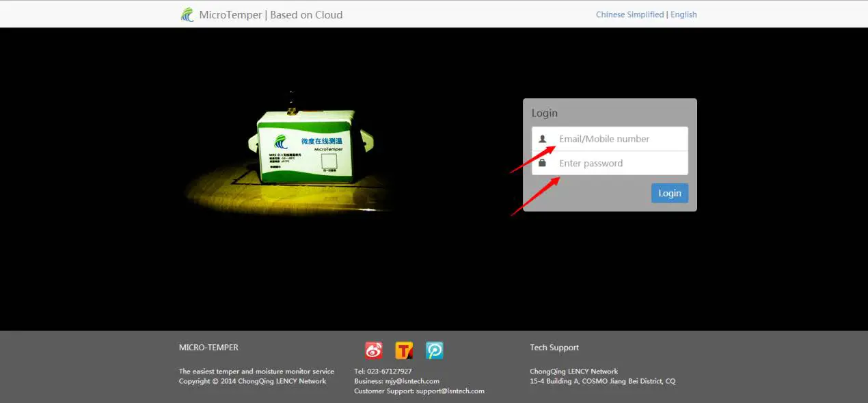The height and width of the screenshot is (403, 868).
Task: Click ChongQing LENCY Network under Tech Support
Action: [574, 372]
